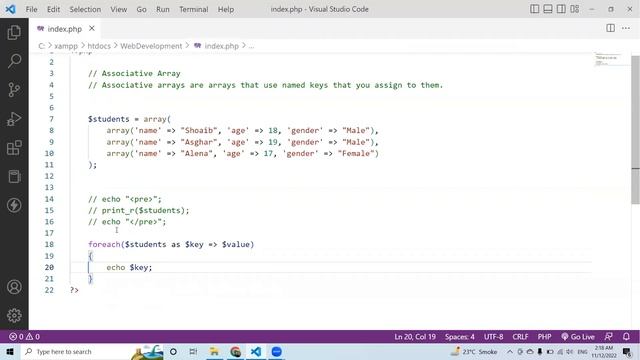Click the C: breadcrumb root
Image resolution: width=640 pixels, height=360 pixels.
click(41, 46)
